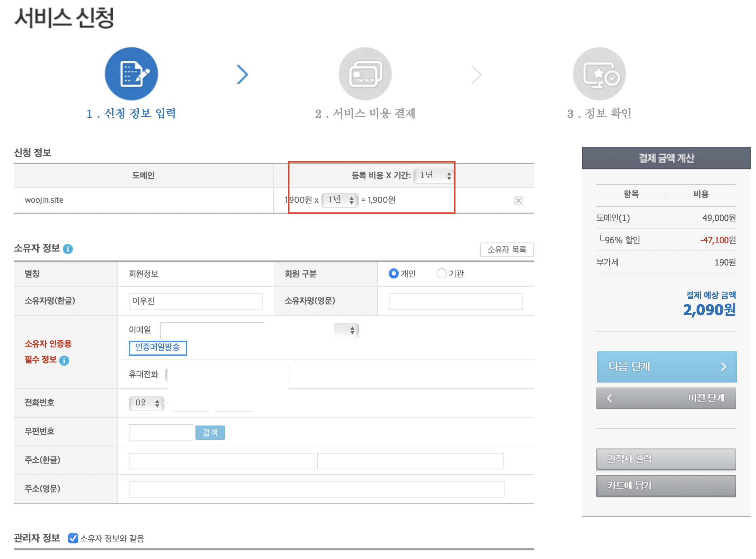Open the phone area code 02 dropdown
This screenshot has width=756, height=559.
[147, 403]
